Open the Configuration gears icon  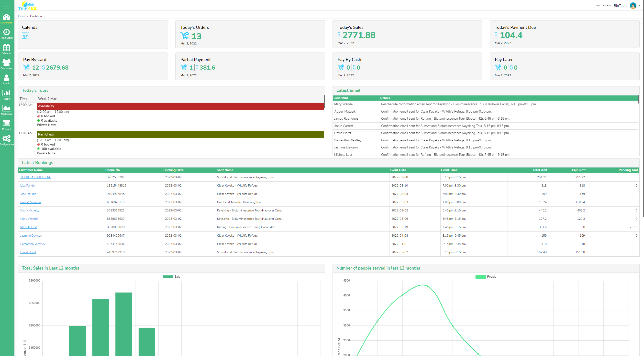pyautogui.click(x=7, y=140)
